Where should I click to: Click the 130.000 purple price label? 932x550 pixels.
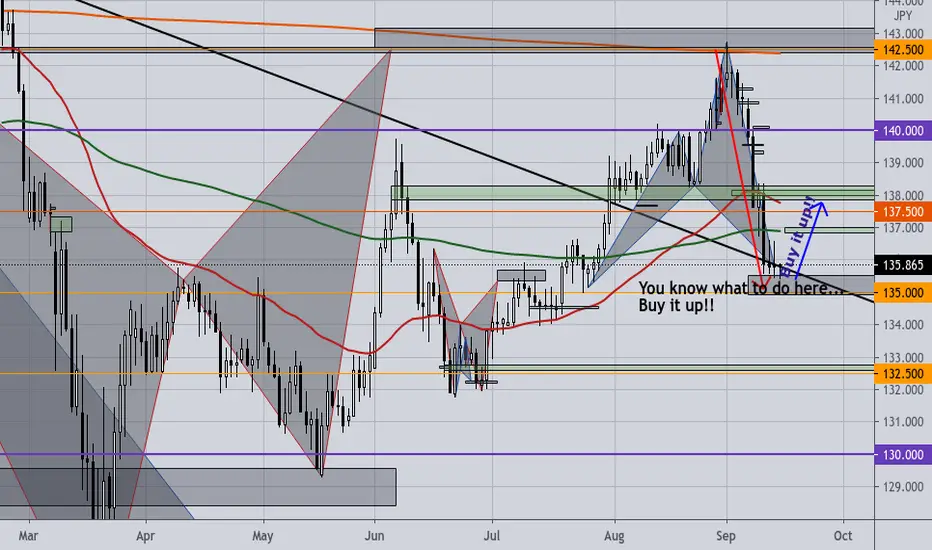pos(903,455)
